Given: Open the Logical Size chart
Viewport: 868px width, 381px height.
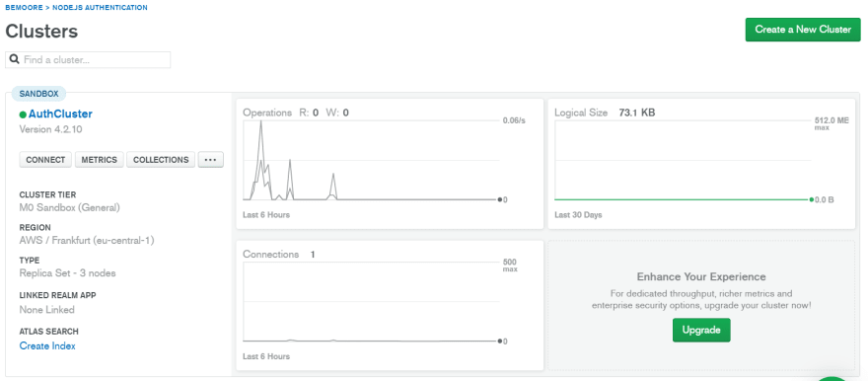Looking at the screenshot, I should click(701, 164).
